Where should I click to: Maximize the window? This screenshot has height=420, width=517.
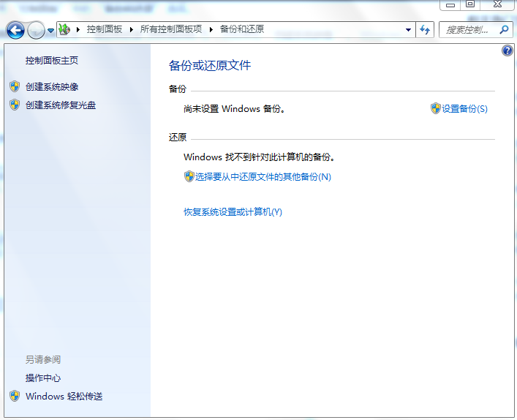tap(470, 4)
